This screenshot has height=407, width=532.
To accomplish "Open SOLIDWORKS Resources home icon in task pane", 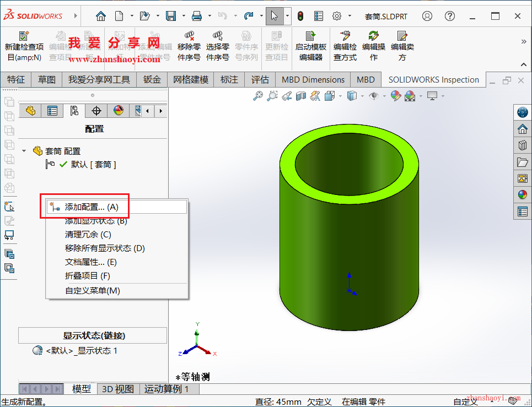I will pos(523,129).
